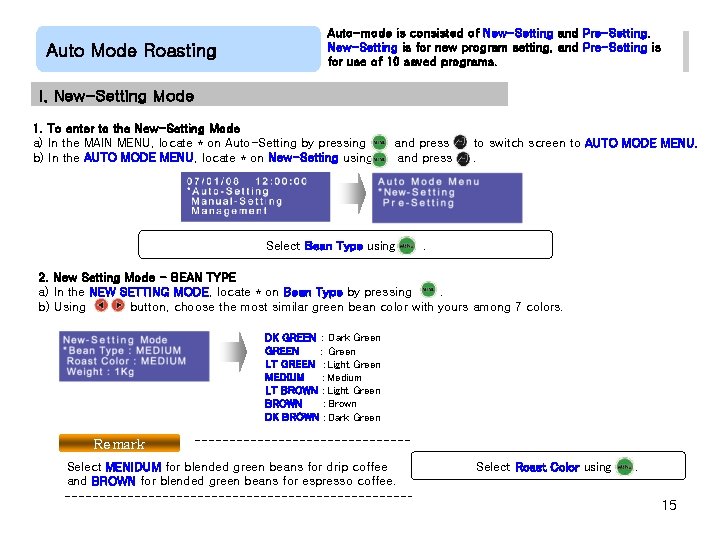Click "Weight : 1Kg" line on LCD screen
720x540 pixels.
click(101, 371)
